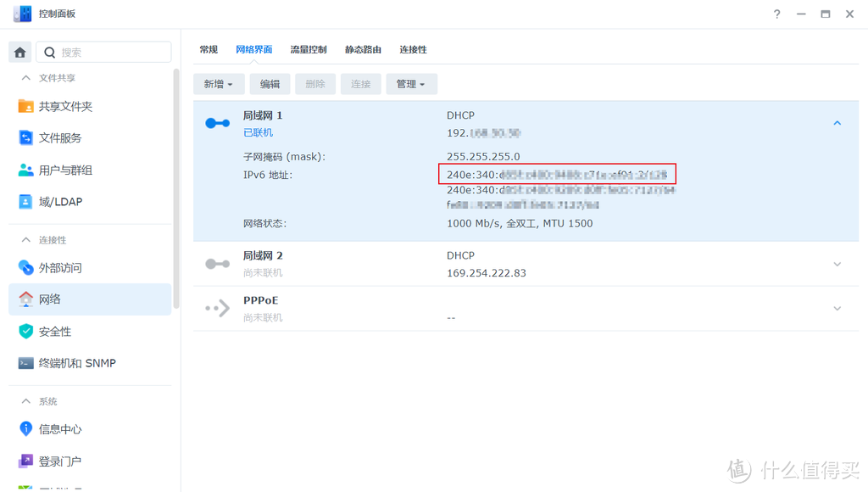Click the 编辑 button
The image size is (868, 492).
point(270,83)
